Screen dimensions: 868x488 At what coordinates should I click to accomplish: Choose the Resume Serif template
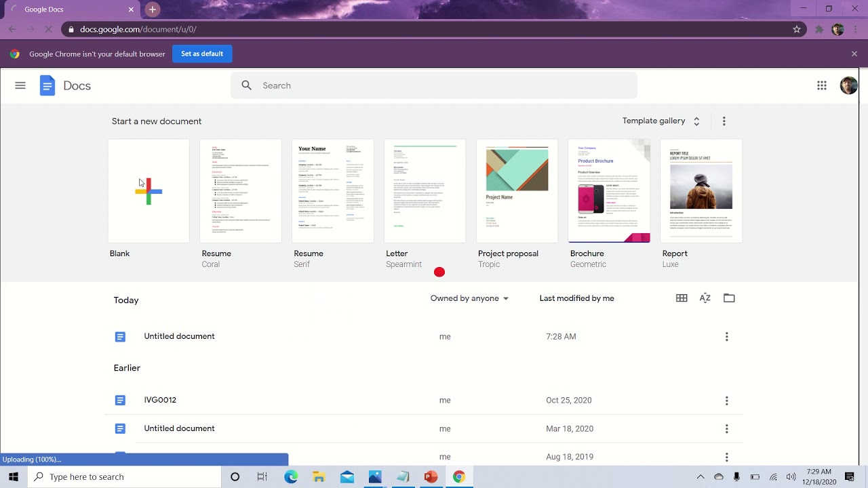click(333, 191)
